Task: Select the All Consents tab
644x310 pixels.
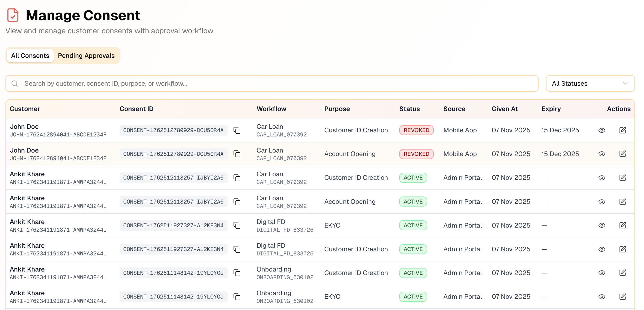Action: (x=30, y=55)
